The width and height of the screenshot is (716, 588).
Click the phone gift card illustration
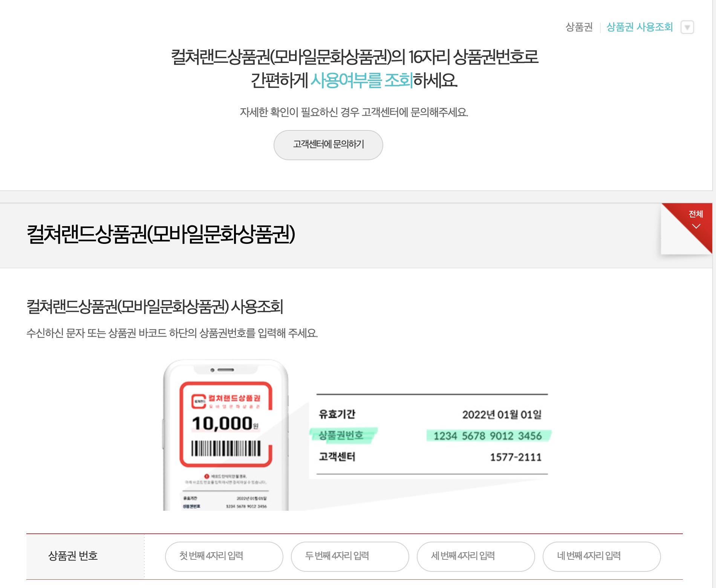click(x=226, y=435)
